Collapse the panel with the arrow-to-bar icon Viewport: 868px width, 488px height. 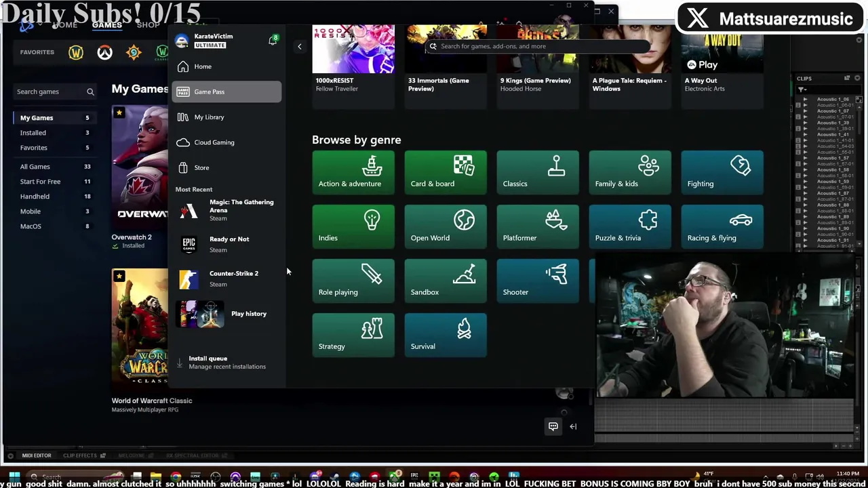click(x=573, y=426)
